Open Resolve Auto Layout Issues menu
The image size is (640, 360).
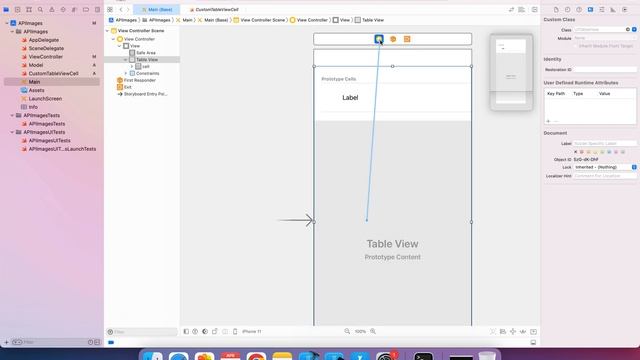pos(523,331)
